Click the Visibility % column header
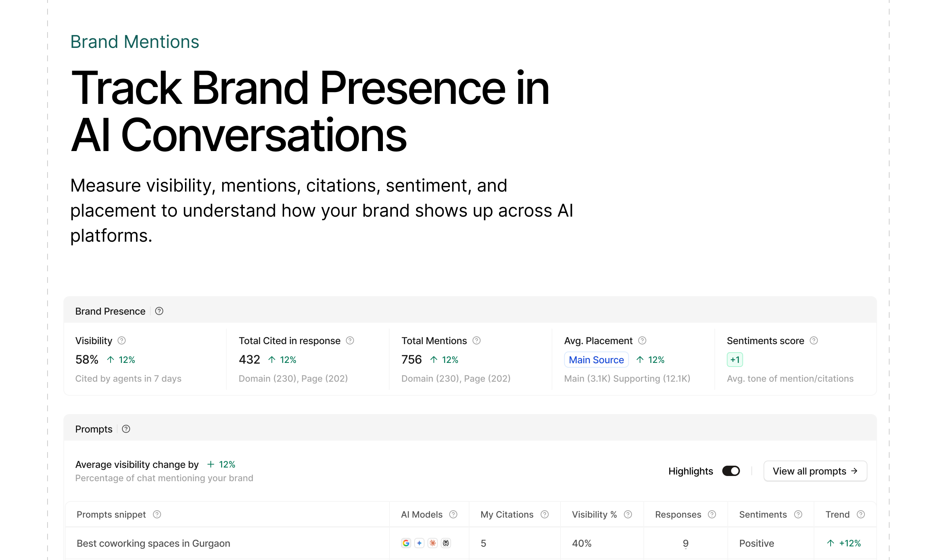 [594, 514]
